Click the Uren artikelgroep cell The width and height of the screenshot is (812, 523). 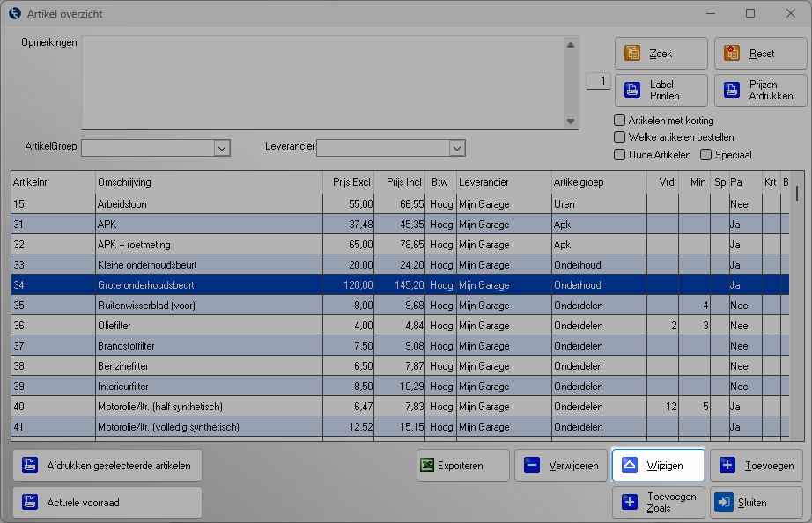click(x=599, y=204)
